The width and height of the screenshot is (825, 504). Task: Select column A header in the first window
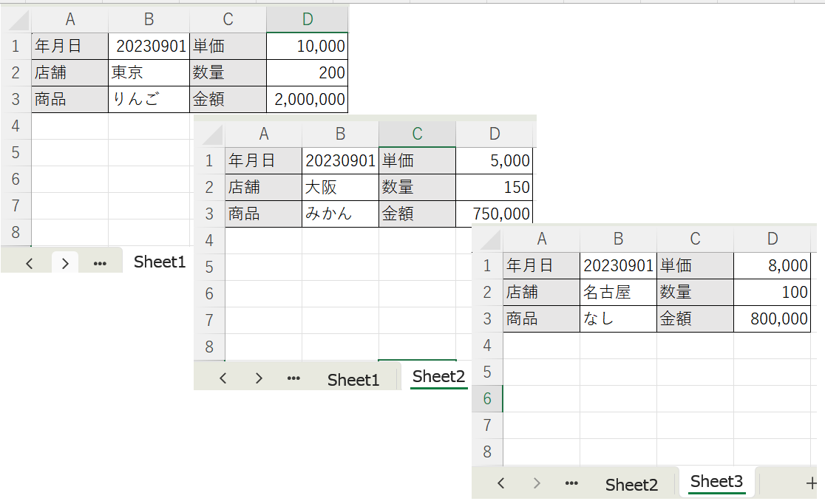[70, 20]
